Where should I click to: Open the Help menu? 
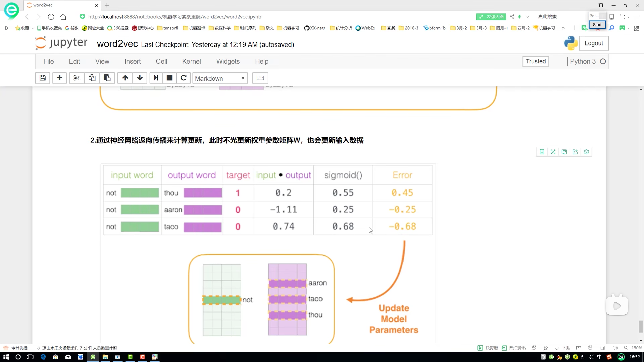point(262,61)
